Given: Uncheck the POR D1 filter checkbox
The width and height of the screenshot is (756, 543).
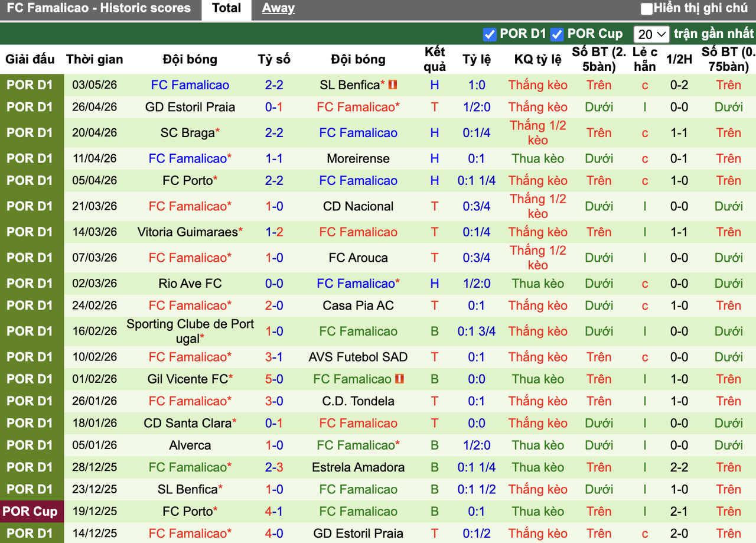Looking at the screenshot, I should 490,34.
